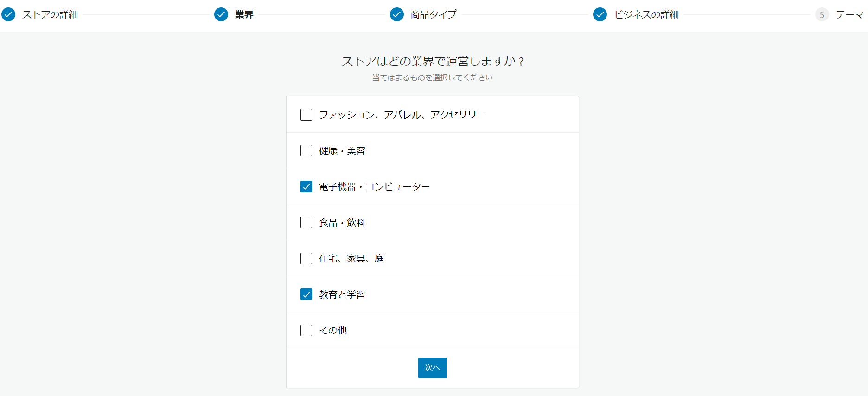Viewport: 868px width, 396px height.
Task: Deselect the 教育と学習 checkbox
Action: click(306, 294)
